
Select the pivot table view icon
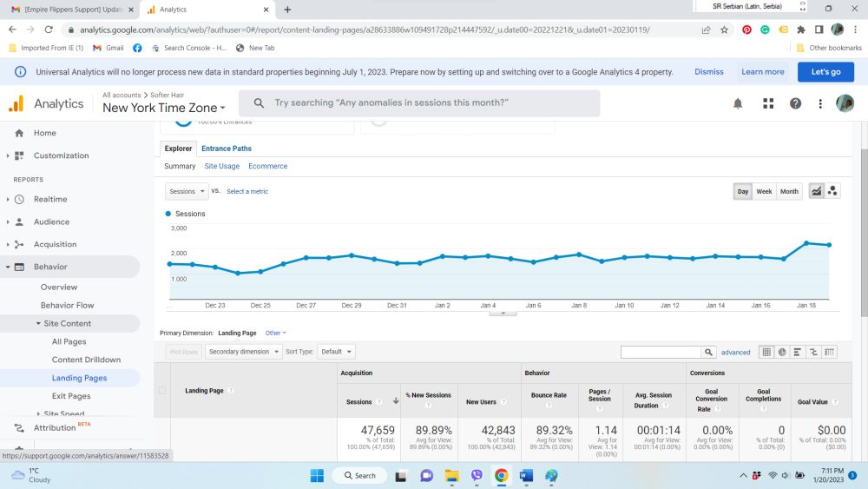(x=829, y=353)
